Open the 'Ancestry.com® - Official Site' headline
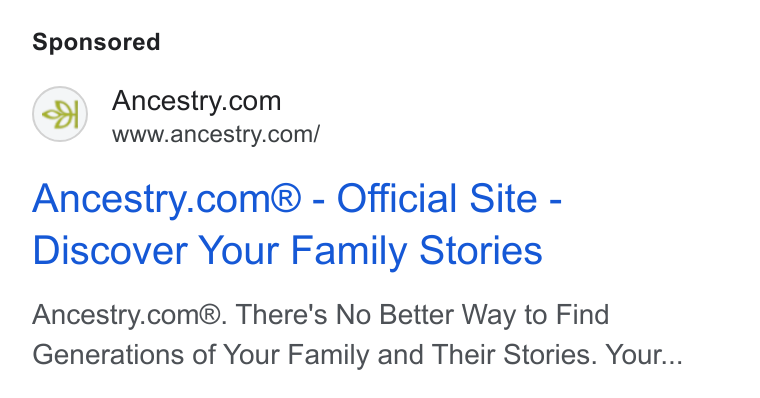 point(297,198)
